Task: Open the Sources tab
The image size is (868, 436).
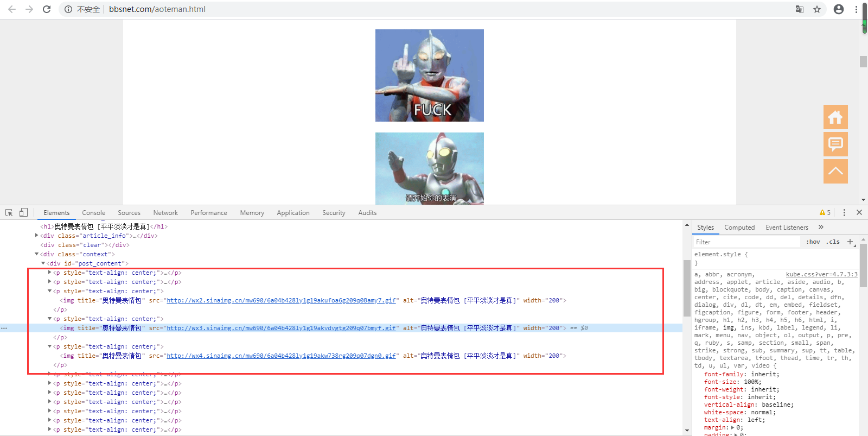Action: pos(129,213)
